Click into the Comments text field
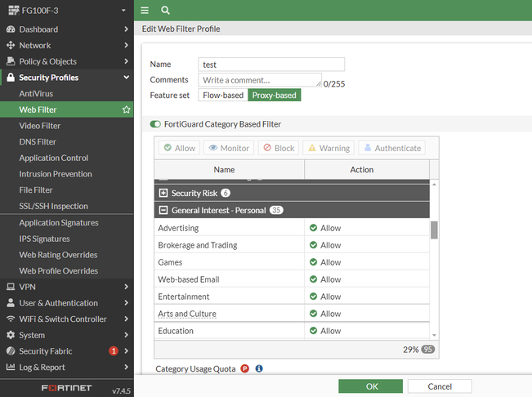532x397 pixels. [260, 80]
